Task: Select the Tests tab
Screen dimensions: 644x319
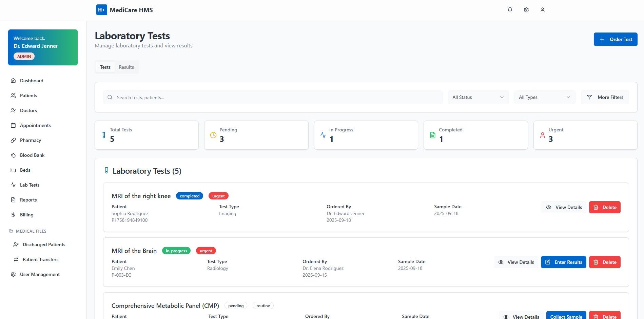Action: [105, 67]
